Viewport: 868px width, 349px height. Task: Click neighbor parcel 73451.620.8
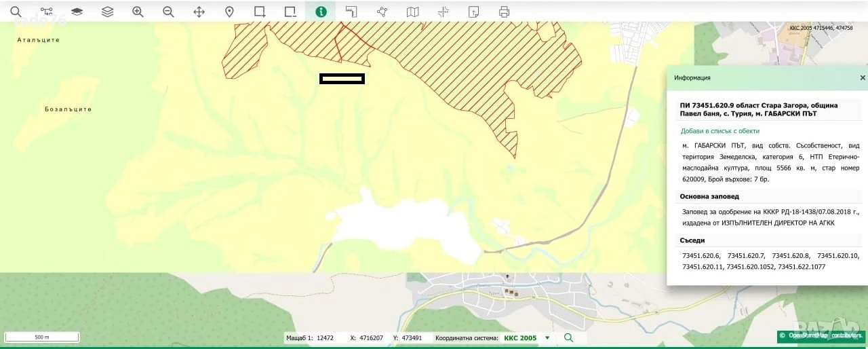coord(791,255)
